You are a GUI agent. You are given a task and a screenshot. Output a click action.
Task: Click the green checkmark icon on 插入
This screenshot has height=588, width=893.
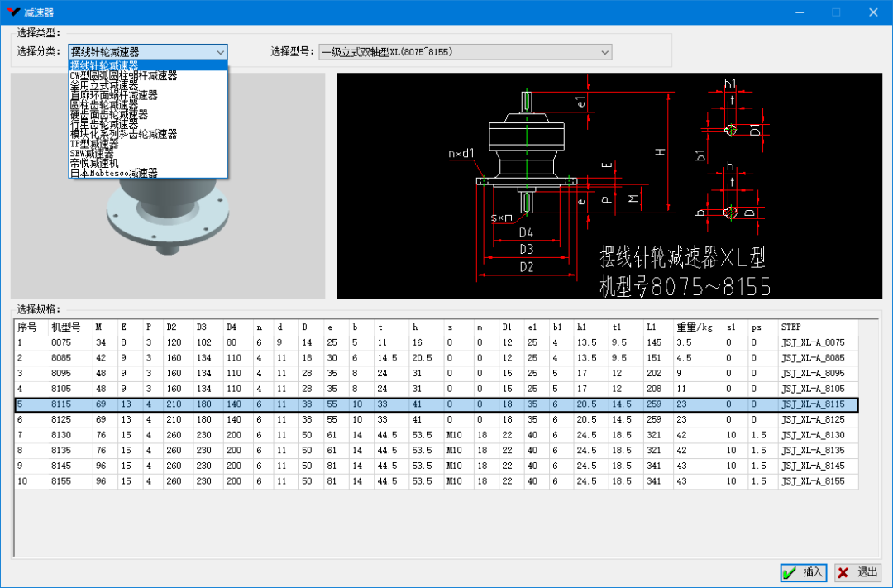click(790, 572)
